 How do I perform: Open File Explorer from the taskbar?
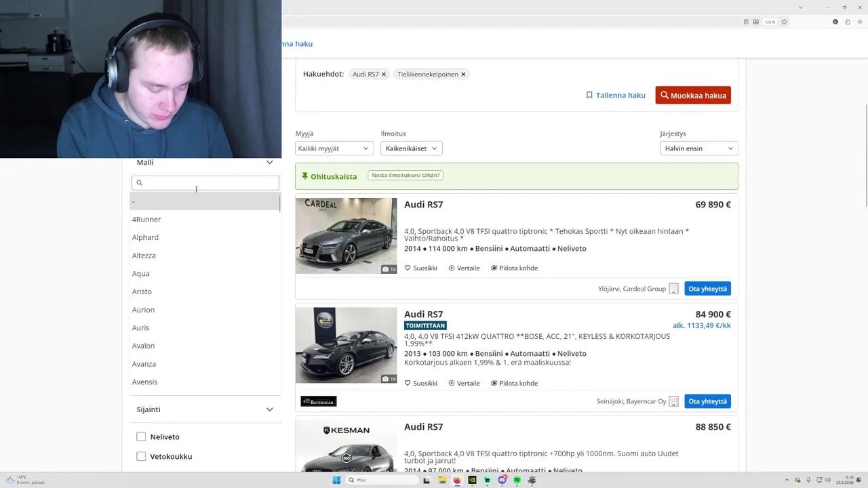(x=442, y=480)
